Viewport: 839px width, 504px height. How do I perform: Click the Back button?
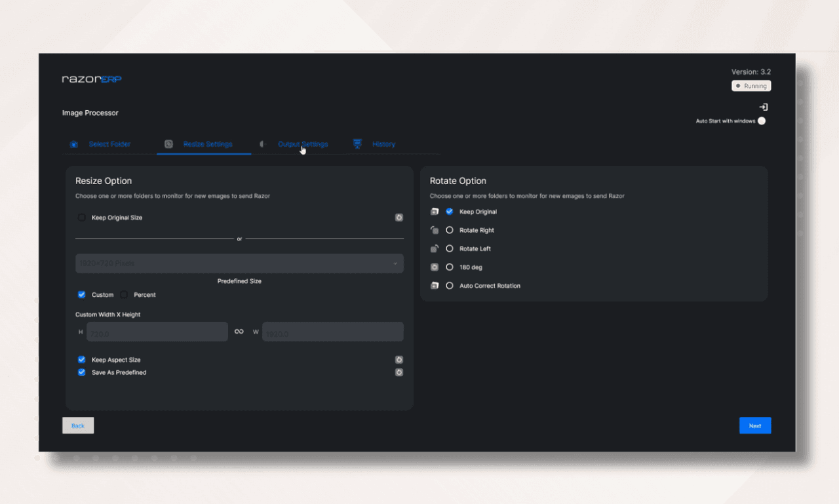77,425
